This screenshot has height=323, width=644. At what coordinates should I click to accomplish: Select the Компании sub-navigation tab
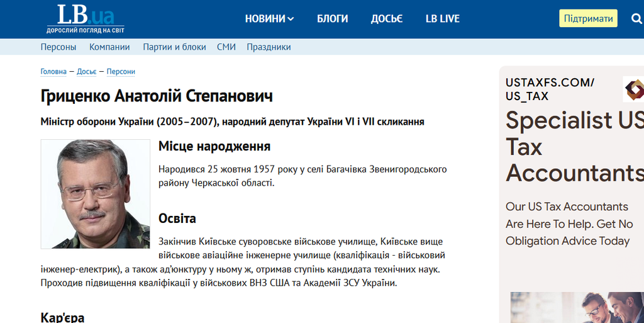pyautogui.click(x=109, y=47)
